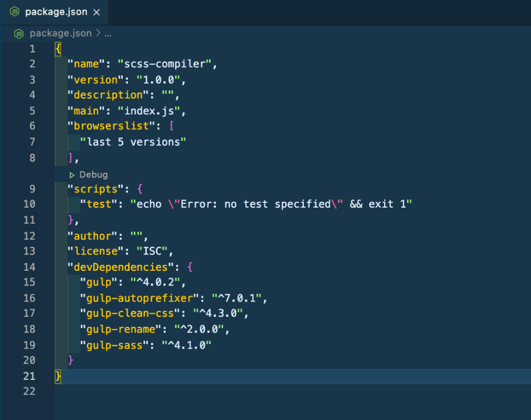Click the "scss-compiler" value
The height and width of the screenshot is (420, 531).
[x=165, y=64]
